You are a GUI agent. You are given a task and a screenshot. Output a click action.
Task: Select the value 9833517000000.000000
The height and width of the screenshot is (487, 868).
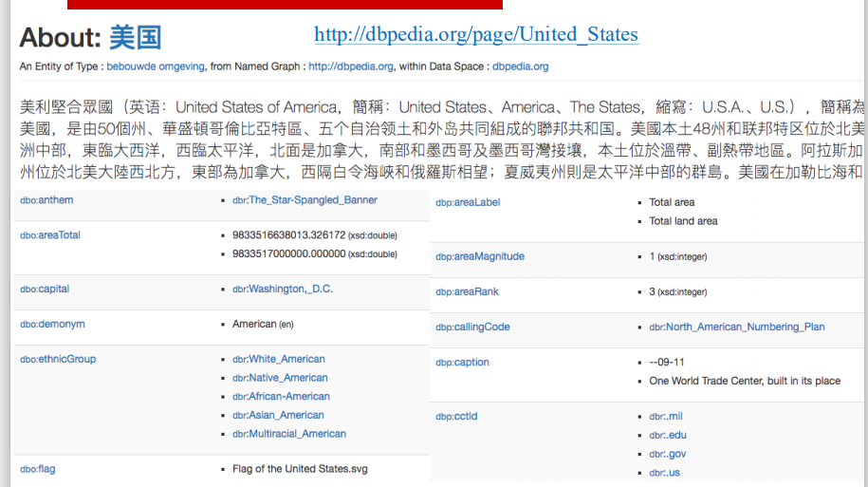[x=289, y=253]
